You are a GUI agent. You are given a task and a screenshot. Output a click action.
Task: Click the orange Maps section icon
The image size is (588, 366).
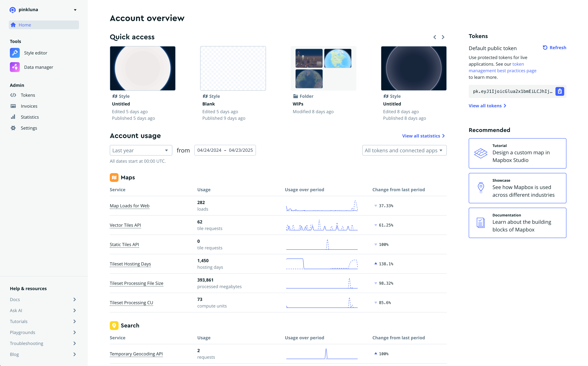coord(114,178)
